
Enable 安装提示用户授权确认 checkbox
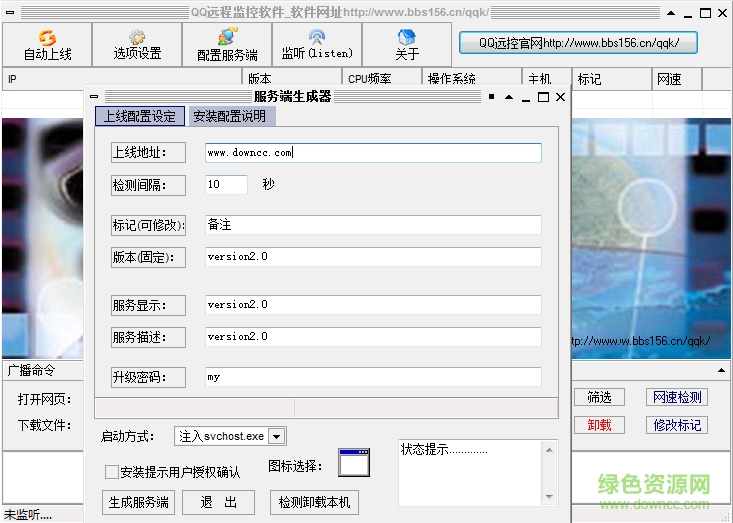click(112, 472)
